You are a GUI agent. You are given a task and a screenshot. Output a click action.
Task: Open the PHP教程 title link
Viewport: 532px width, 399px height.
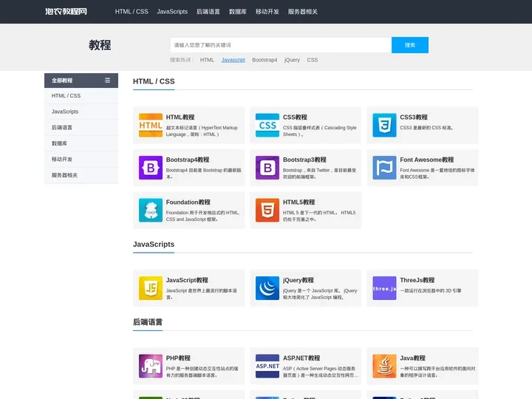(178, 358)
